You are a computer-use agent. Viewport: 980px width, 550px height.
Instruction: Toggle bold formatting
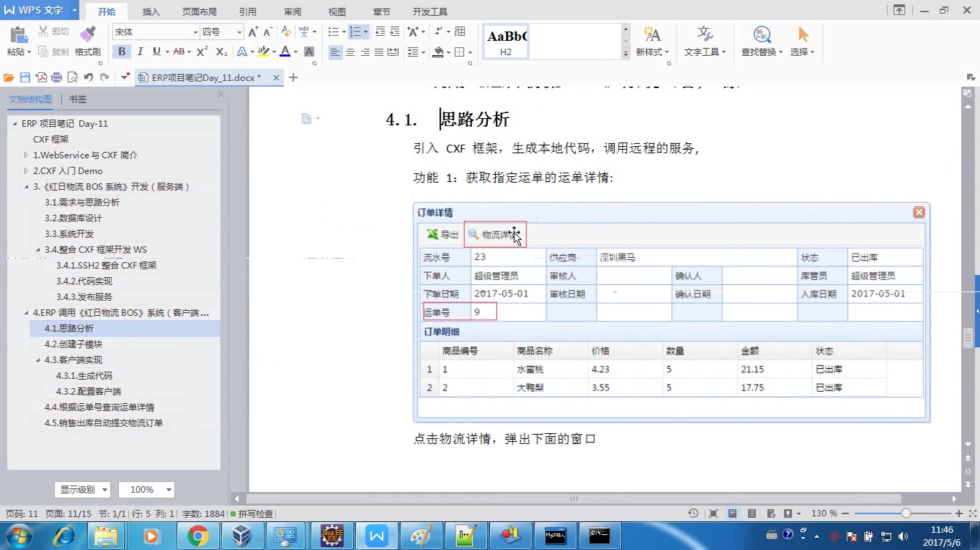[x=121, y=52]
